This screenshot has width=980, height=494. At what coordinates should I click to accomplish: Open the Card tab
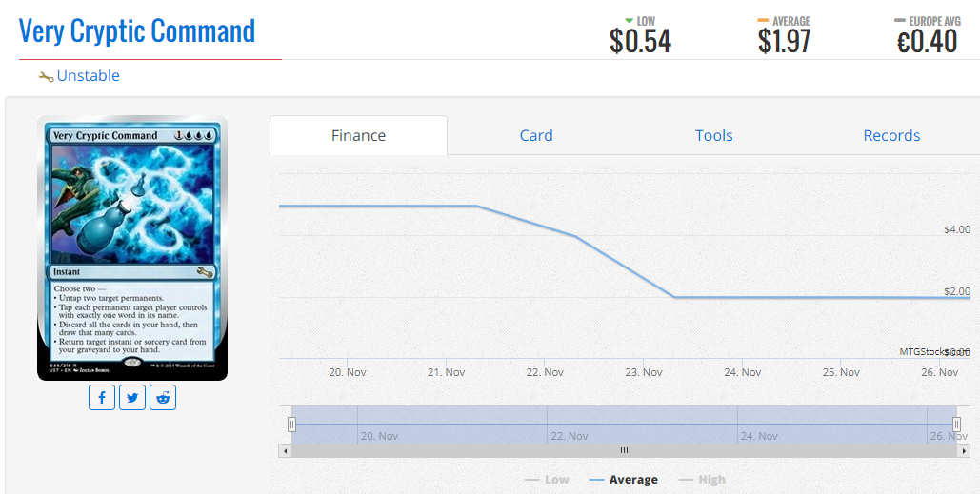coord(536,135)
